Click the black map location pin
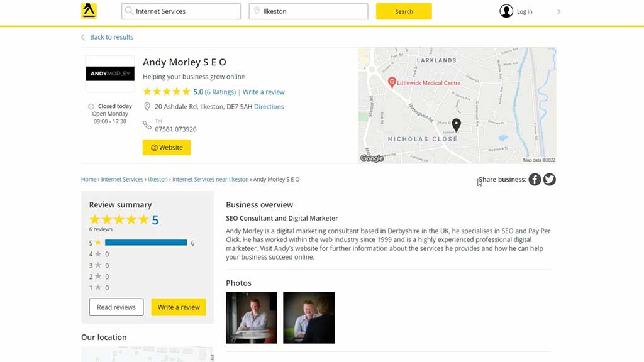The image size is (644, 362). click(457, 125)
